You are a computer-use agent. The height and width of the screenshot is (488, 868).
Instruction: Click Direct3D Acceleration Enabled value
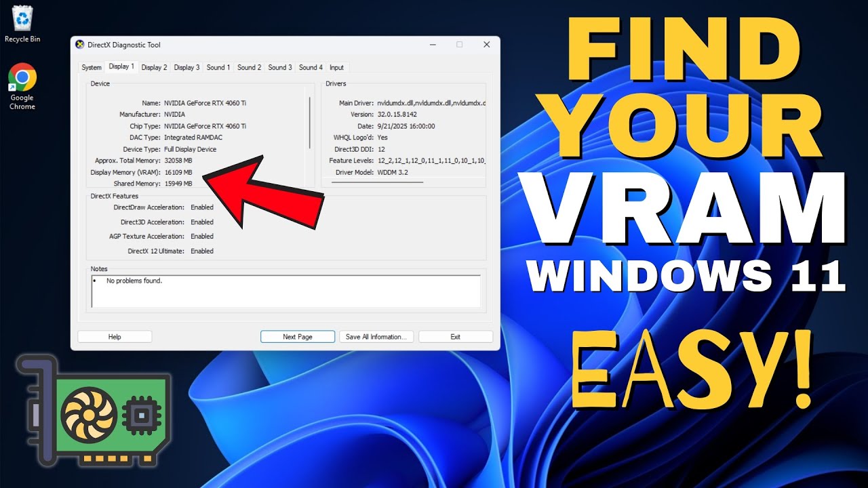point(202,222)
